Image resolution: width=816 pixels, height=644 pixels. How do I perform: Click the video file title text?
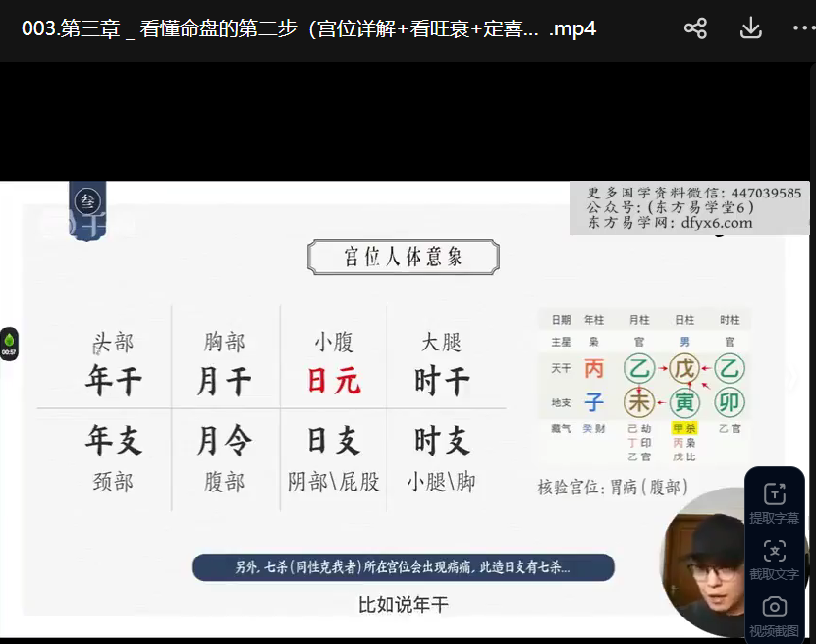point(308,28)
